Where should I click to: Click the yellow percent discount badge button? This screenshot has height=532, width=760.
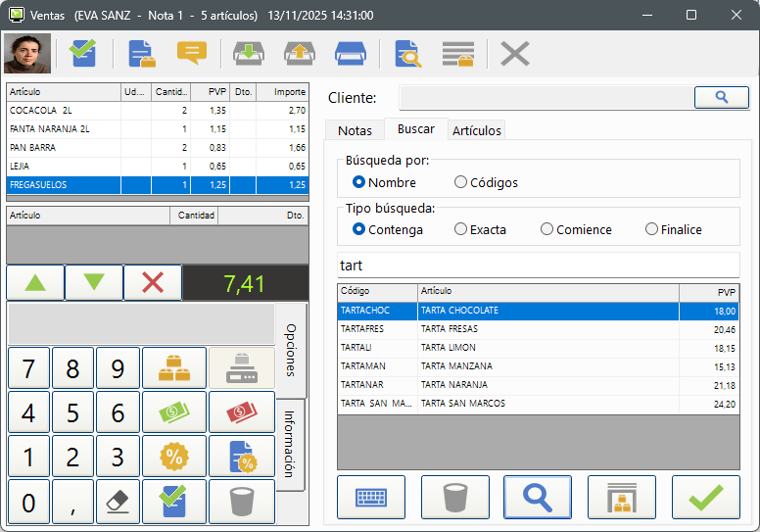tap(174, 456)
